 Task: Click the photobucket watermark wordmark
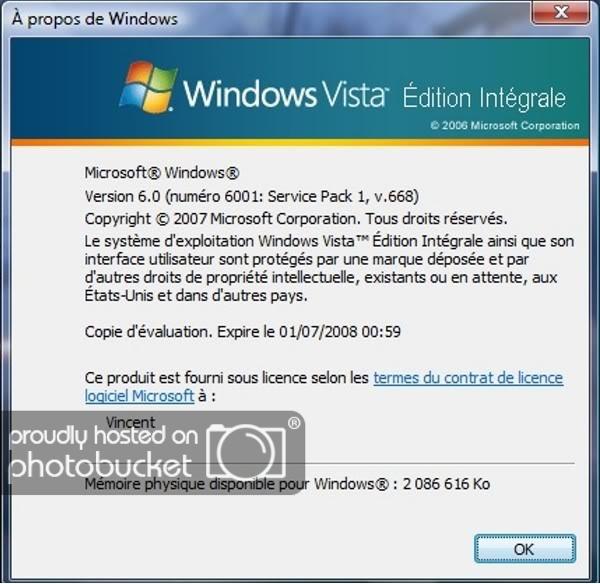(101, 465)
